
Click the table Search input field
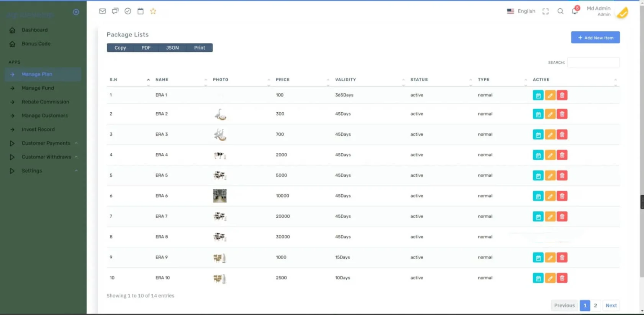pos(593,62)
